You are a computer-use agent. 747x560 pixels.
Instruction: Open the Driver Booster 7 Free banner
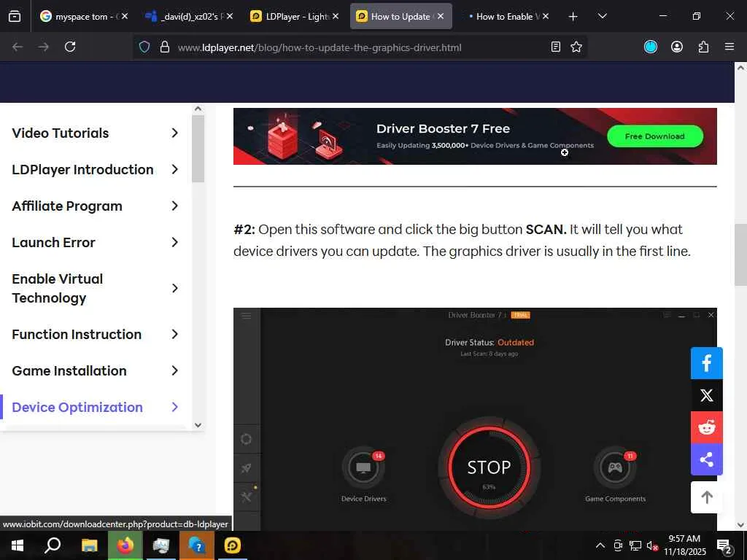475,136
